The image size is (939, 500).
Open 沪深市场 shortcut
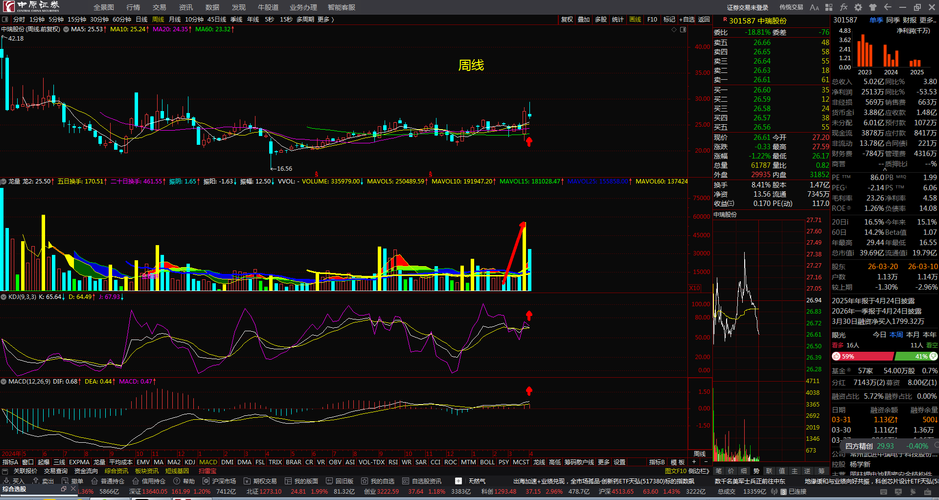click(x=219, y=481)
